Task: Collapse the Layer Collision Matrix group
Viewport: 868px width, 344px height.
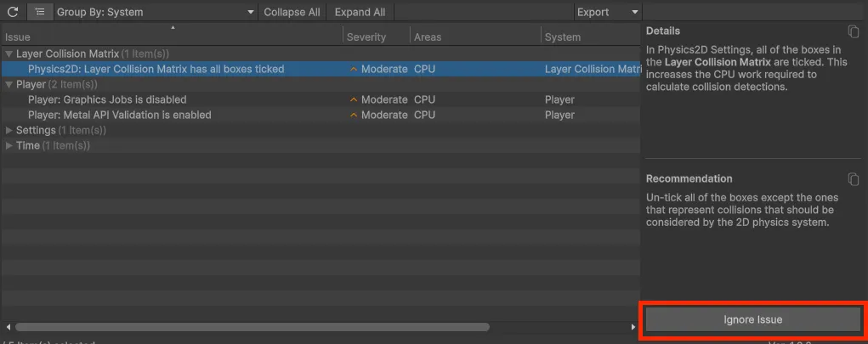Action: pyautogui.click(x=9, y=54)
